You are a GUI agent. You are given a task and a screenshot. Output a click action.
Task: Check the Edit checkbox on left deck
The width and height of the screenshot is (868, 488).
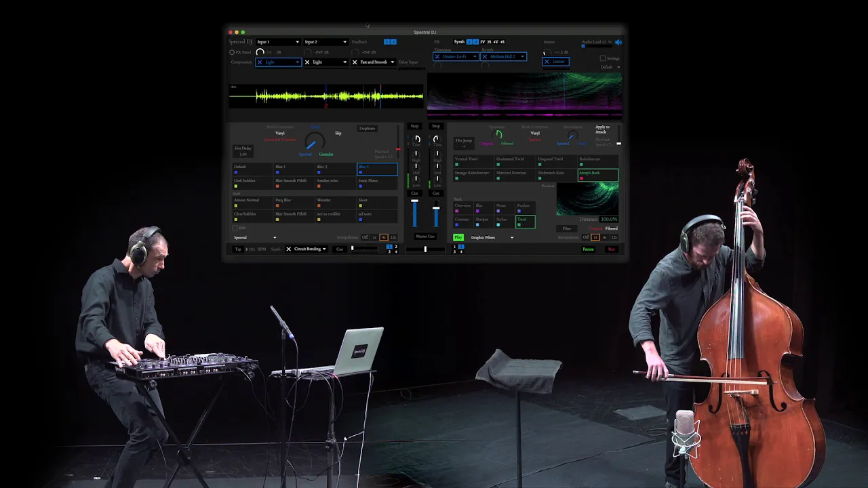(x=235, y=228)
